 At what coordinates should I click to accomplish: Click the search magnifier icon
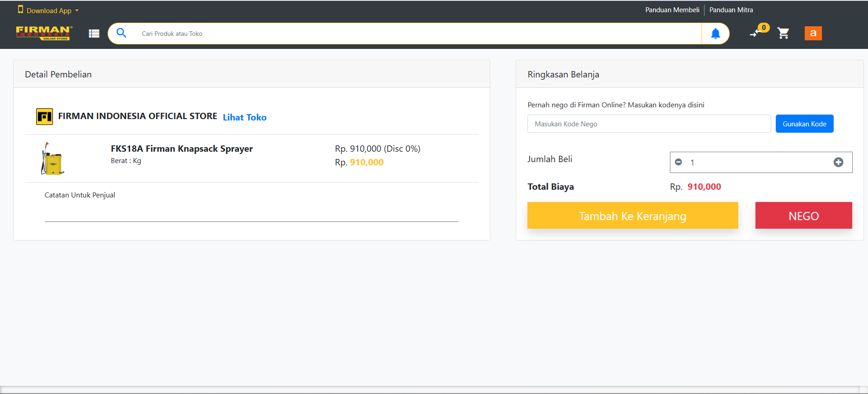click(x=121, y=33)
